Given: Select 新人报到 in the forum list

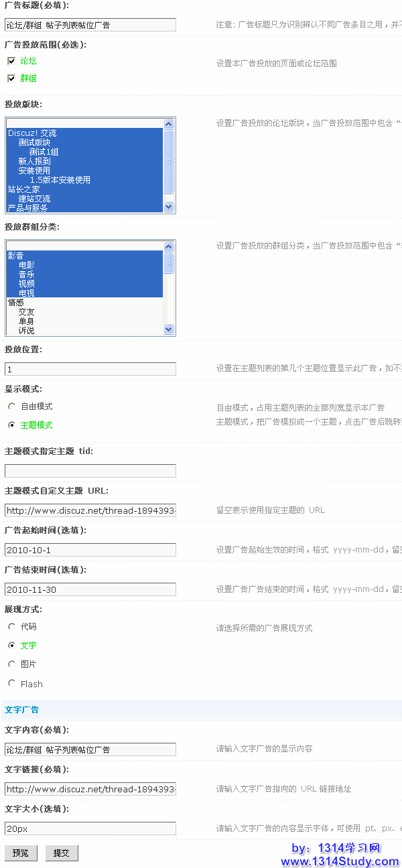Looking at the screenshot, I should pos(34,161).
